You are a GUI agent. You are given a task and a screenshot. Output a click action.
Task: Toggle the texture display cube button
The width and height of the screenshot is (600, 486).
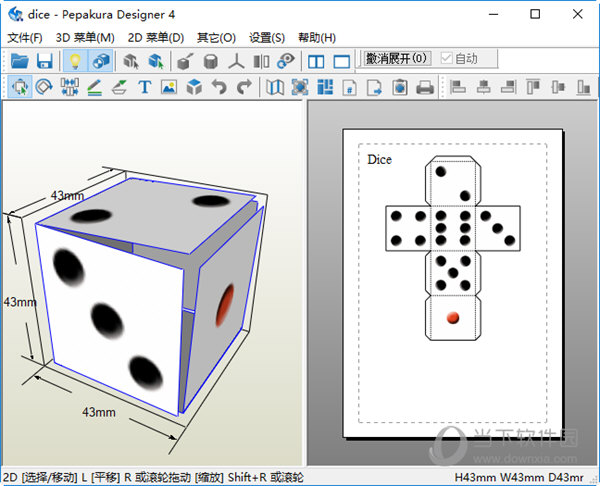tap(100, 61)
